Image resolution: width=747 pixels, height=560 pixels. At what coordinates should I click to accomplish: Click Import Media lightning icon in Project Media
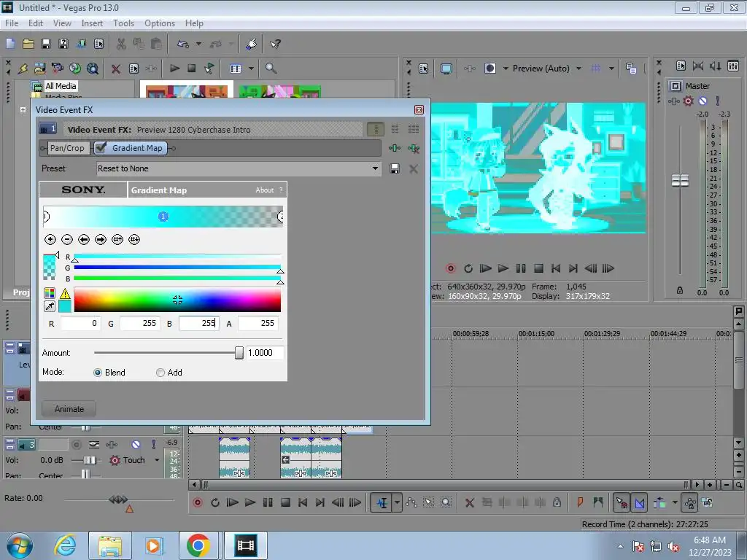[23, 69]
